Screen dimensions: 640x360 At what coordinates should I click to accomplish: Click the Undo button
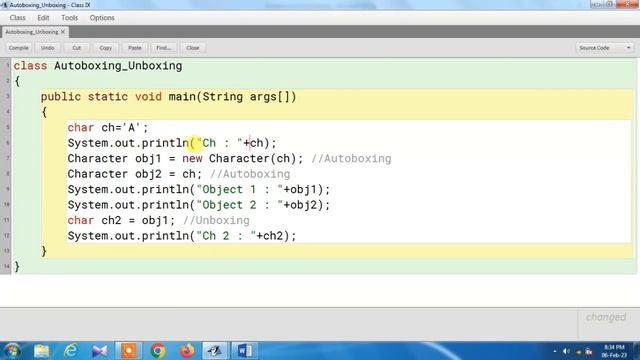coord(47,48)
